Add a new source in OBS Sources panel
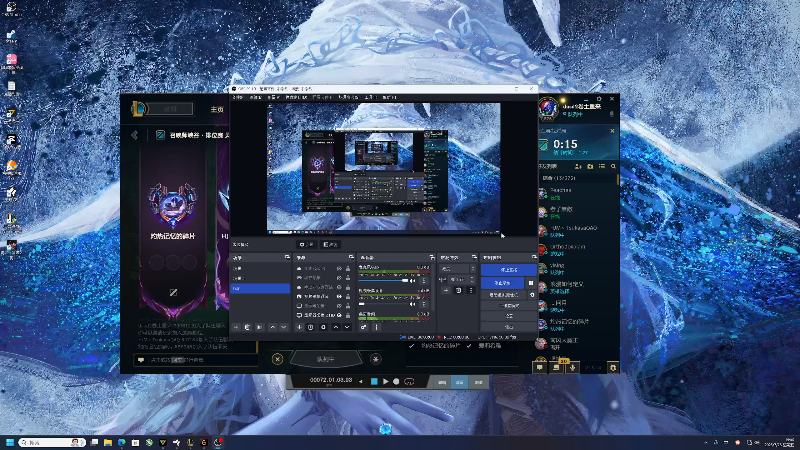Image resolution: width=800 pixels, height=450 pixels. [299, 327]
